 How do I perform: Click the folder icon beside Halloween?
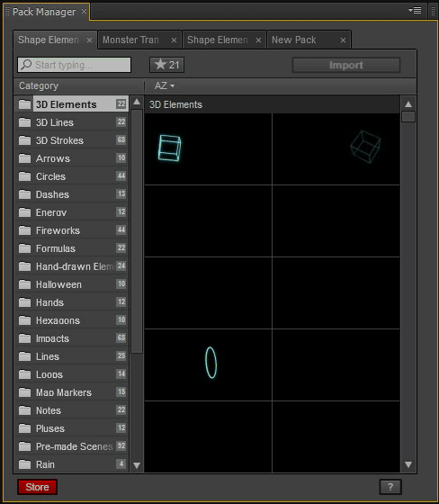[x=24, y=284]
